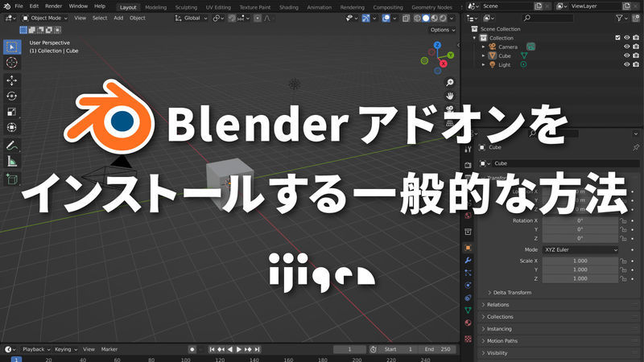
Task: Click the outliner search magnifier field
Action: (547, 18)
